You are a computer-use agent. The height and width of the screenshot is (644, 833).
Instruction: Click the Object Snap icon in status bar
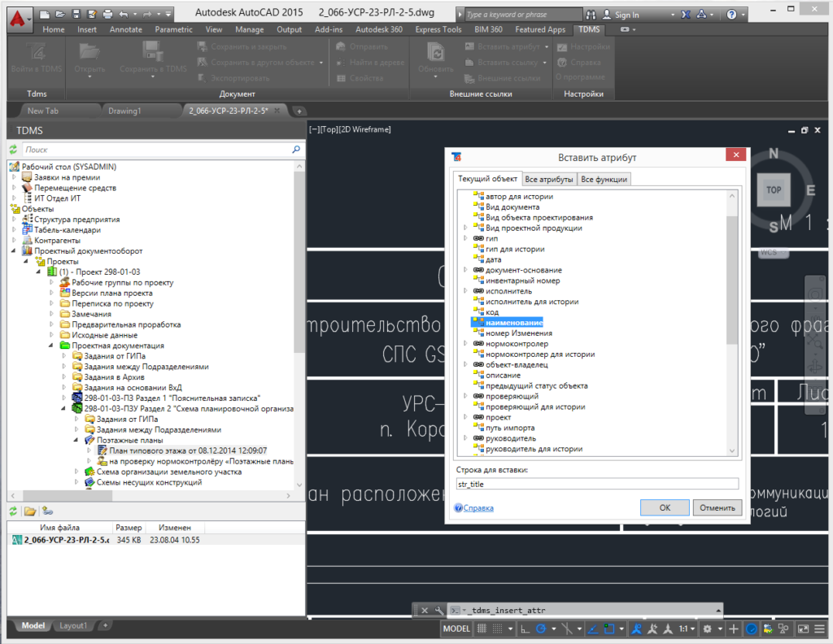pos(608,628)
